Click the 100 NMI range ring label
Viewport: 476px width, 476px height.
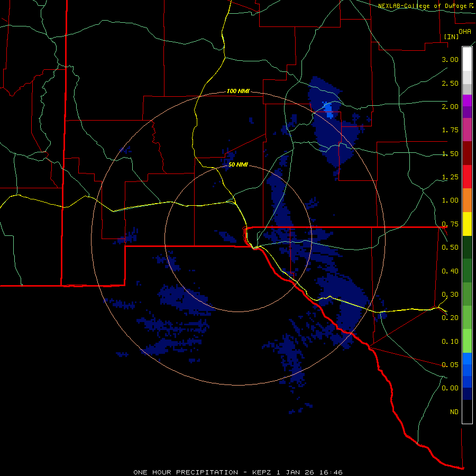[x=238, y=91]
